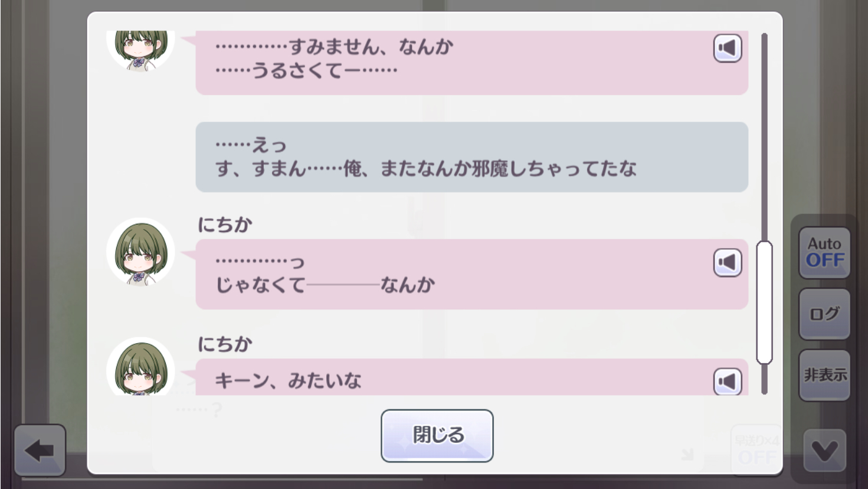Open the ログ log button
This screenshot has height=489, width=868.
pyautogui.click(x=824, y=314)
